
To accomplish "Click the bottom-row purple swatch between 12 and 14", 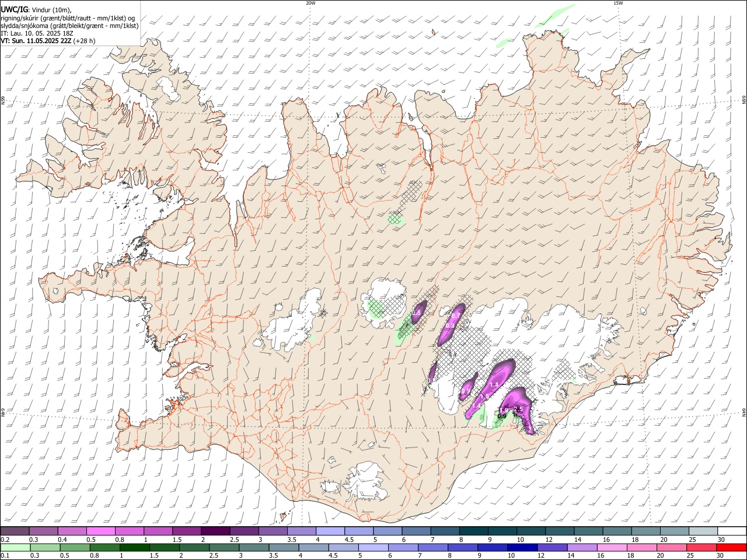I will [553, 547].
